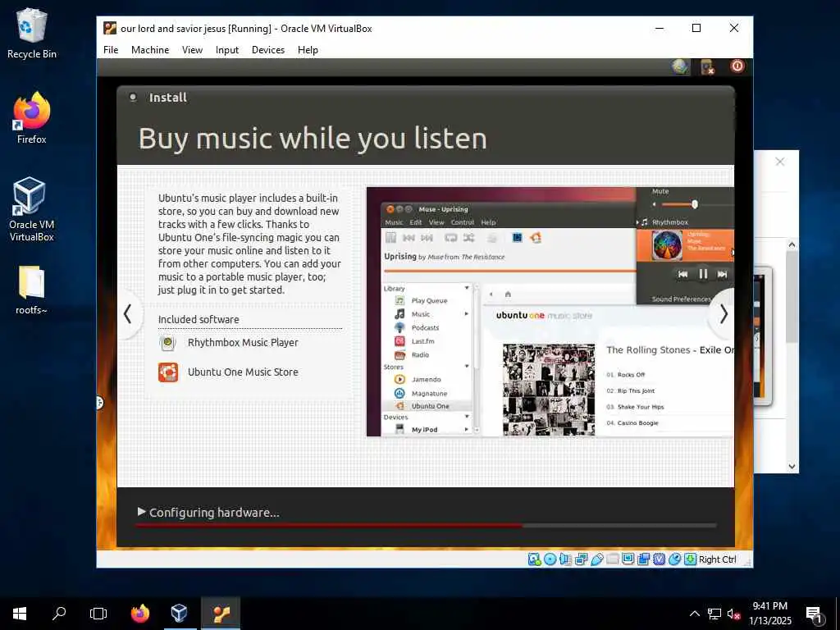This screenshot has width=840, height=630.
Task: Open the Windows Start menu
Action: 20,614
